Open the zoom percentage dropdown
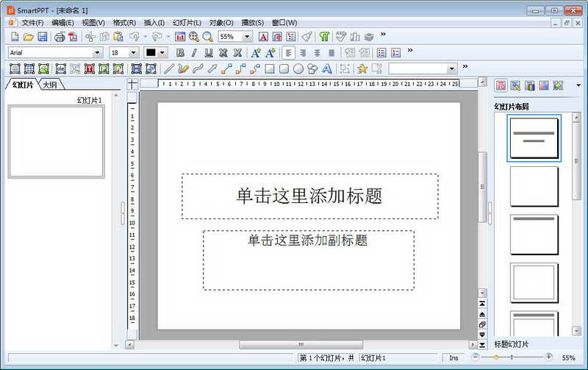The width and height of the screenshot is (588, 370). pyautogui.click(x=247, y=37)
